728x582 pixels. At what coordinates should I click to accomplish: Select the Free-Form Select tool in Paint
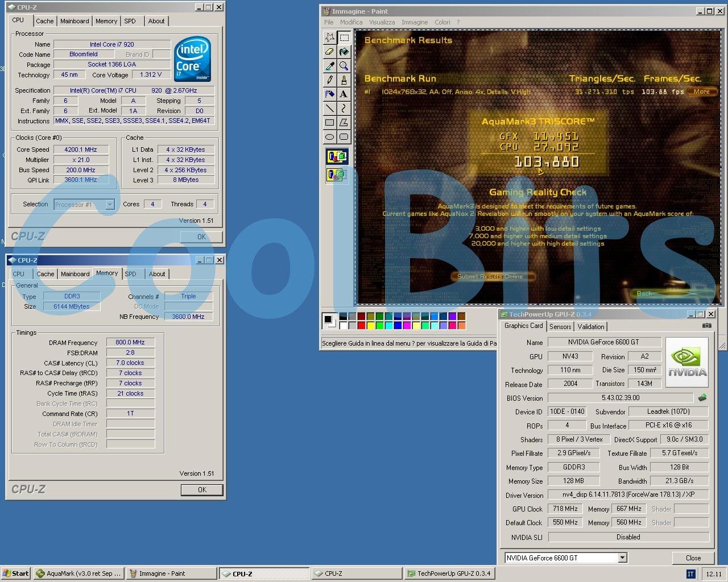[x=330, y=38]
